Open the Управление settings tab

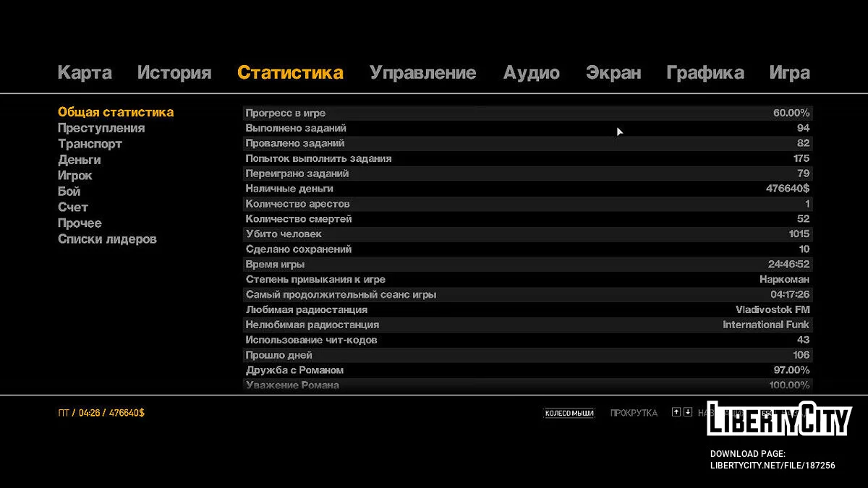422,73
